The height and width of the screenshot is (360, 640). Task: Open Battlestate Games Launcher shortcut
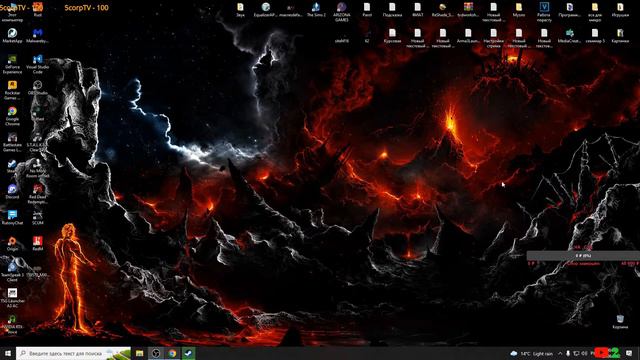point(12,142)
